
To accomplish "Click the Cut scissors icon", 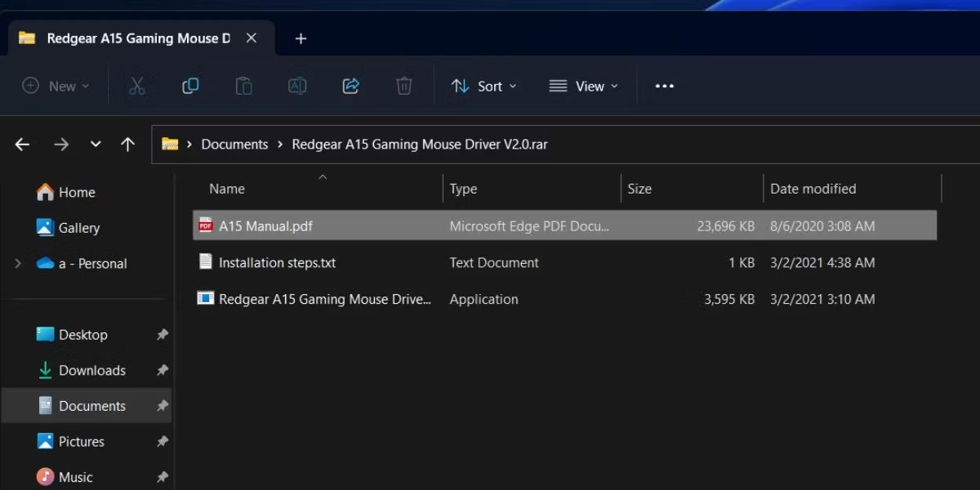I will pyautogui.click(x=136, y=86).
